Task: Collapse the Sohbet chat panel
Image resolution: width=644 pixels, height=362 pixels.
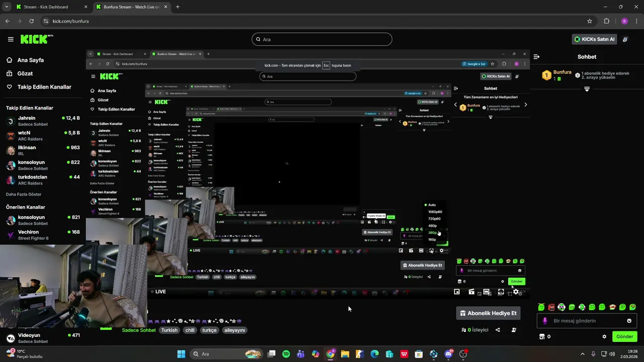Action: coord(536,57)
